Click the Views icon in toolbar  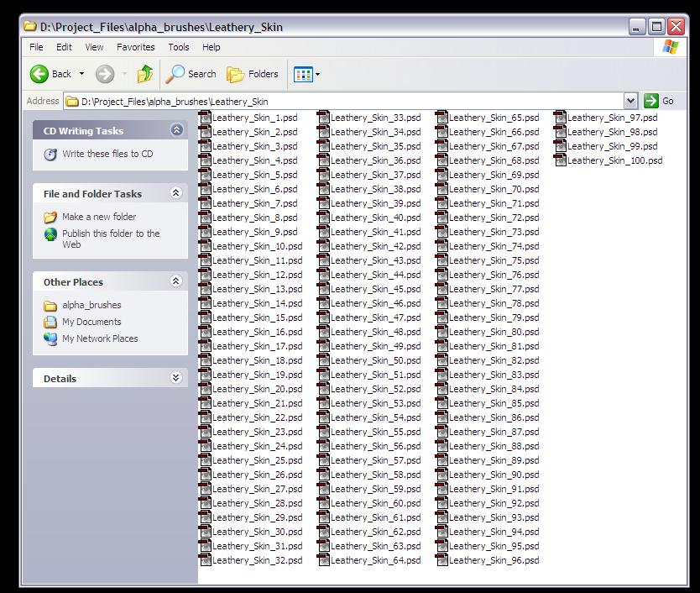coord(303,74)
